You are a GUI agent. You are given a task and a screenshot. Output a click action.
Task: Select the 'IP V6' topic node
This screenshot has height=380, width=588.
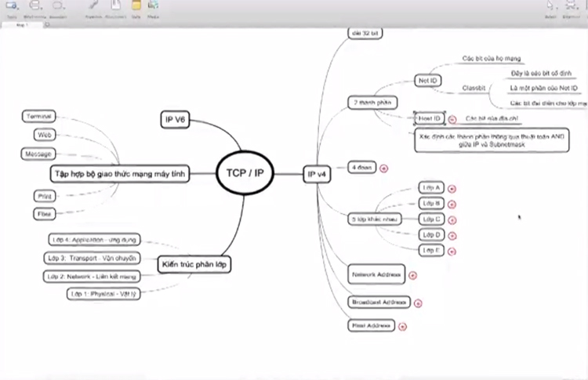[174, 120]
